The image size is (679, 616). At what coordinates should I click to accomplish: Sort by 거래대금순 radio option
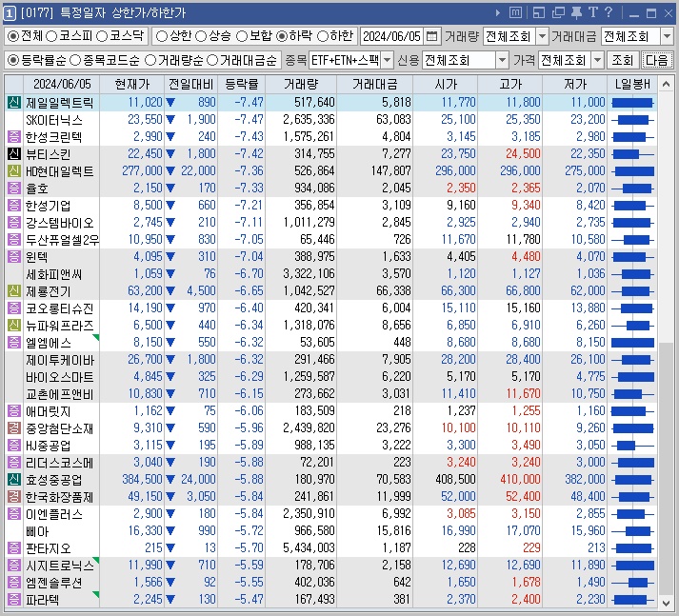(212, 60)
